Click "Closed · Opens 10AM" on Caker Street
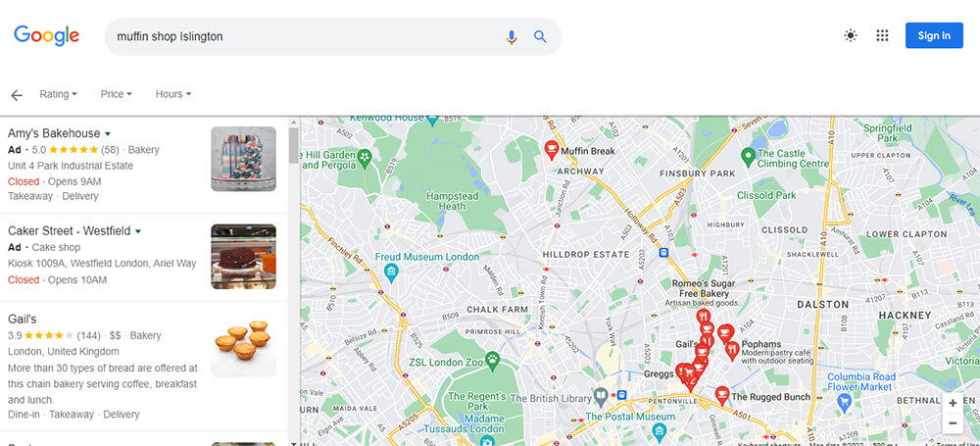The image size is (980, 446). point(57,279)
